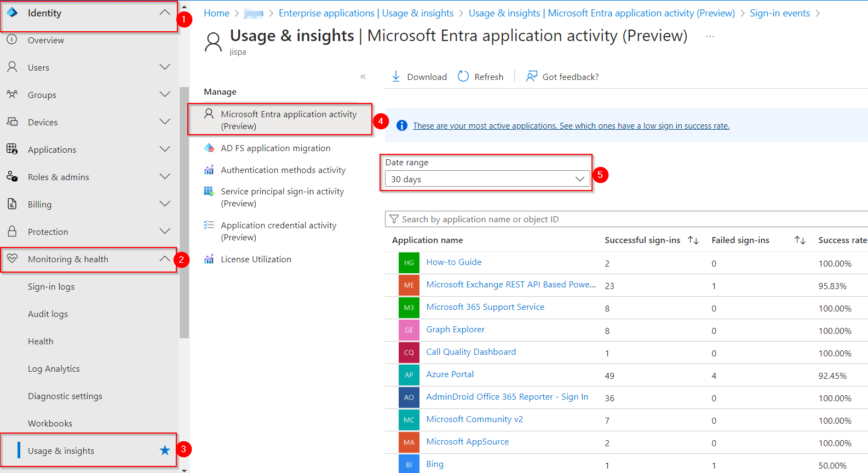Open Audit logs in sidebar
Image resolution: width=868 pixels, height=473 pixels.
[x=48, y=314]
